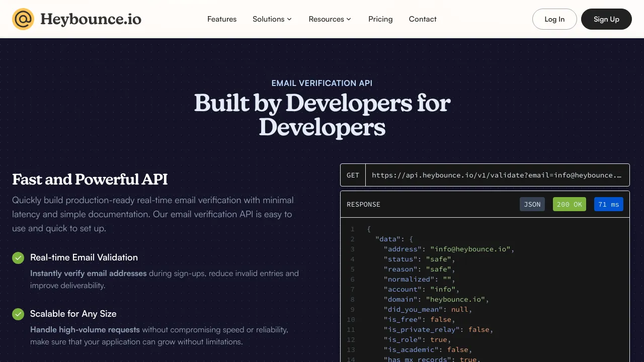644x362 pixels.
Task: Expand the Resources dropdown menu
Action: coord(330,19)
